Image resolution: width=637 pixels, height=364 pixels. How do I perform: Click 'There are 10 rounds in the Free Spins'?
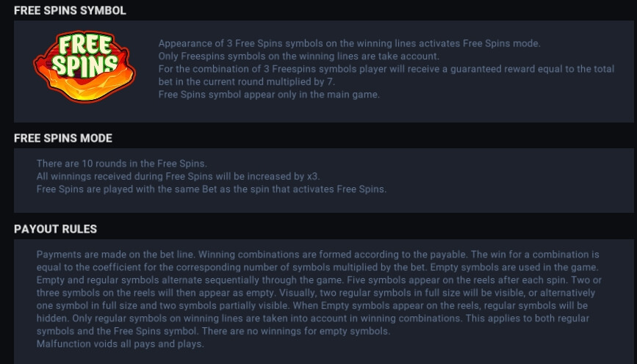click(122, 164)
